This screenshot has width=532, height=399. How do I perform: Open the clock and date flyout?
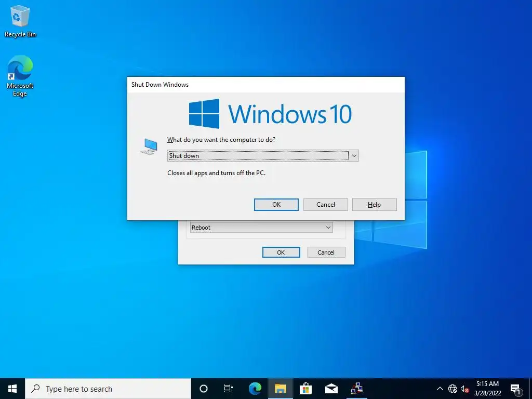[487, 389]
